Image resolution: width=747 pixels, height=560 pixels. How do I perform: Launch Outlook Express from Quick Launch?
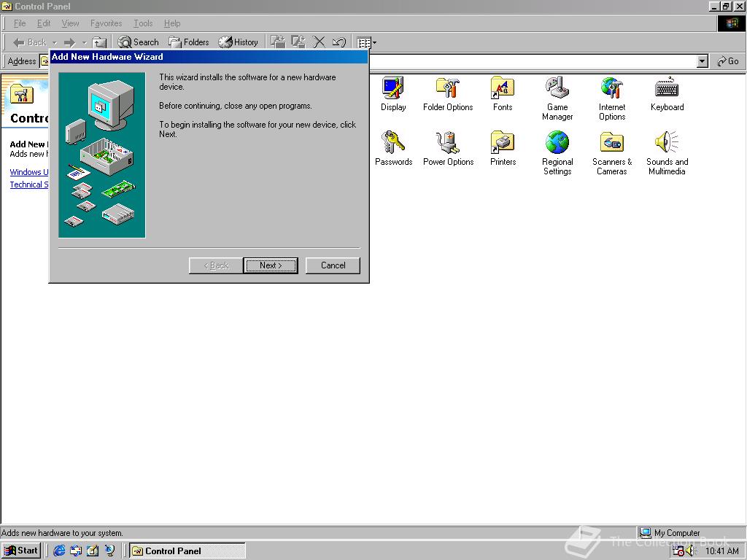click(x=76, y=551)
